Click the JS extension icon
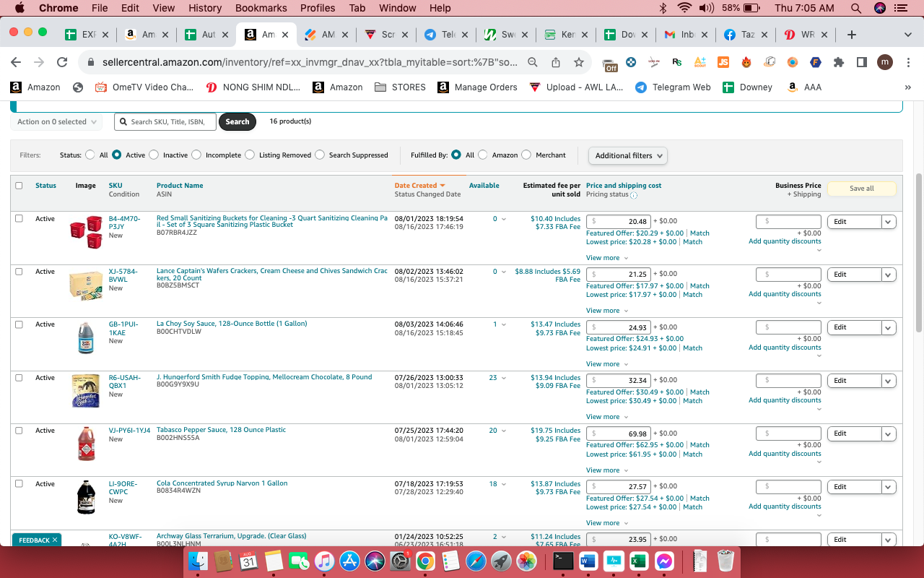This screenshot has height=578, width=924. [x=723, y=63]
